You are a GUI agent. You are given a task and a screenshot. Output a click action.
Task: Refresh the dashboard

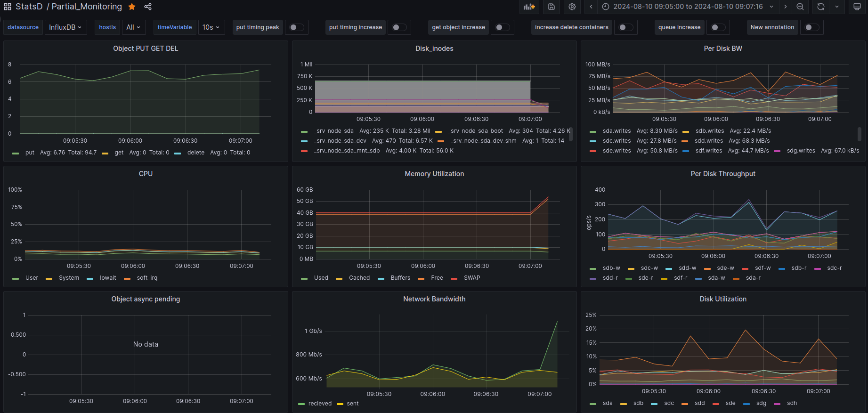821,7
